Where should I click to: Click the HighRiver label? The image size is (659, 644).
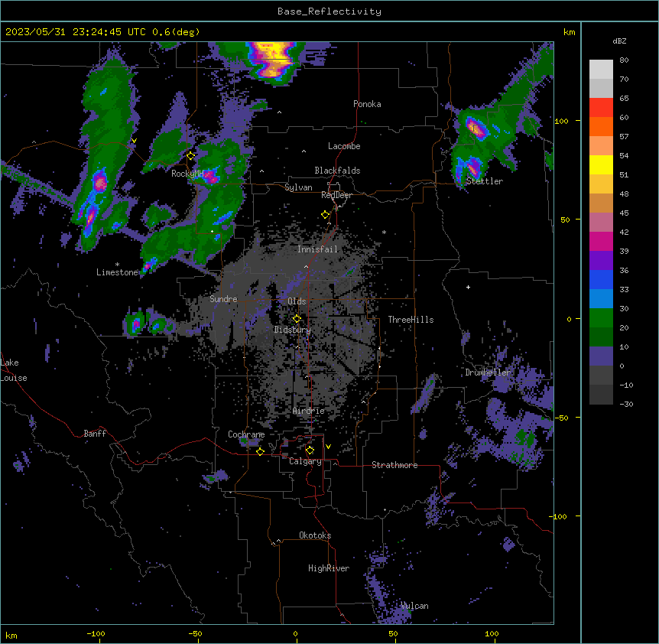pyautogui.click(x=329, y=568)
